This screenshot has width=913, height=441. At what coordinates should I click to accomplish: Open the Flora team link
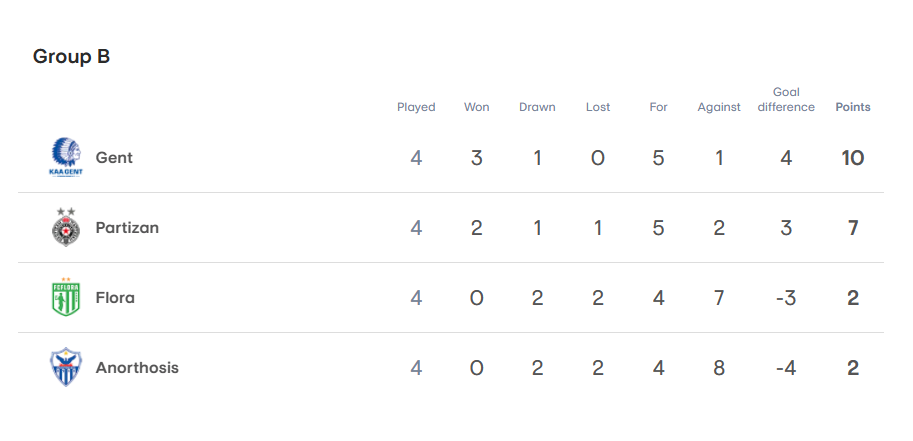[115, 298]
